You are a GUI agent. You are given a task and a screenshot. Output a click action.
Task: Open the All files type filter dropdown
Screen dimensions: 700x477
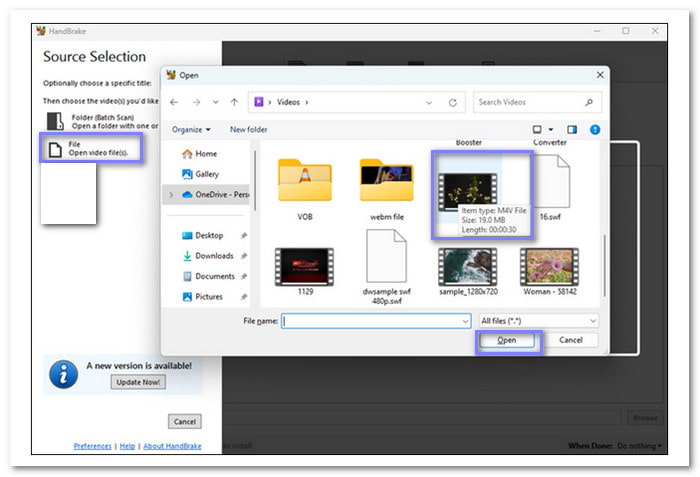click(x=538, y=321)
